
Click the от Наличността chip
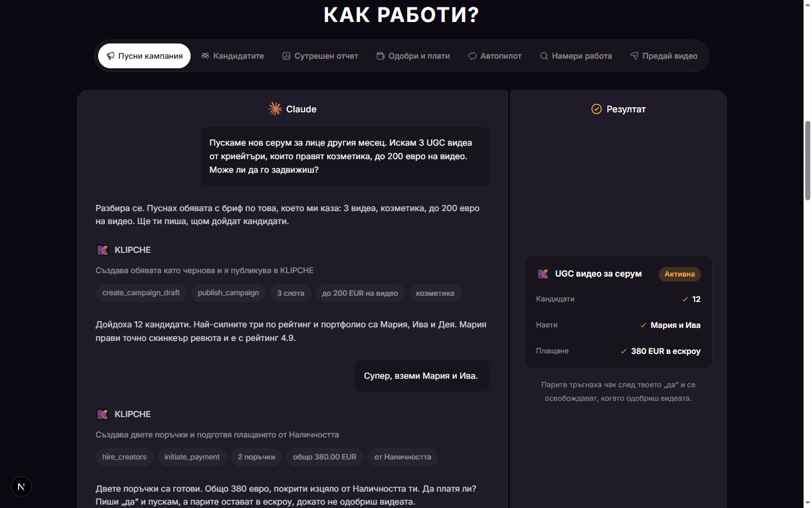[x=403, y=457]
